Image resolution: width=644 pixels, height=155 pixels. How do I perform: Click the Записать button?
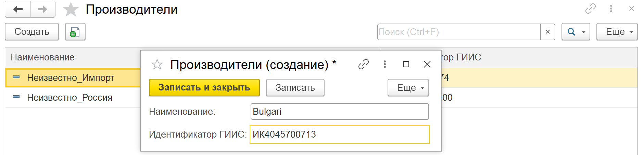pos(295,88)
